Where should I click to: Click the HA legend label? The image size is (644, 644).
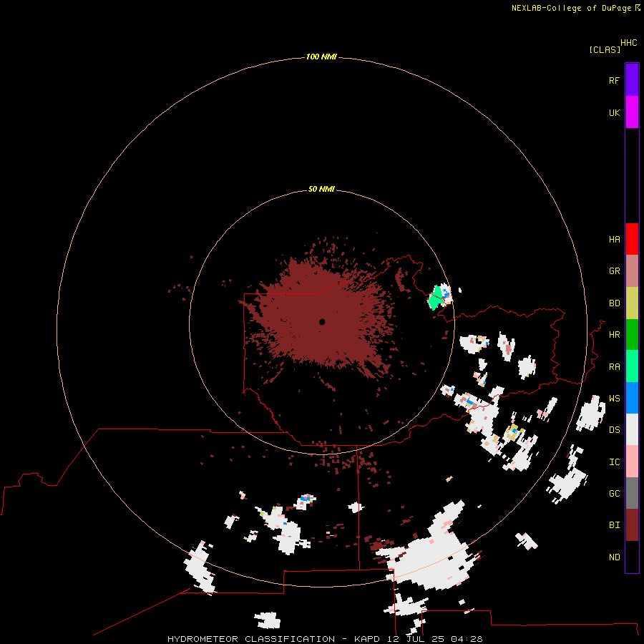coord(614,240)
